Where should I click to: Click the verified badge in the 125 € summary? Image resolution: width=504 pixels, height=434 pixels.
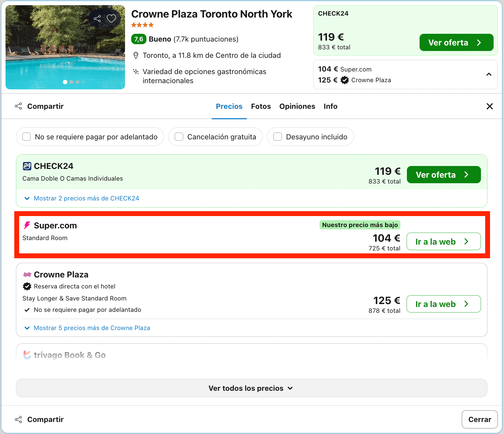(x=345, y=80)
